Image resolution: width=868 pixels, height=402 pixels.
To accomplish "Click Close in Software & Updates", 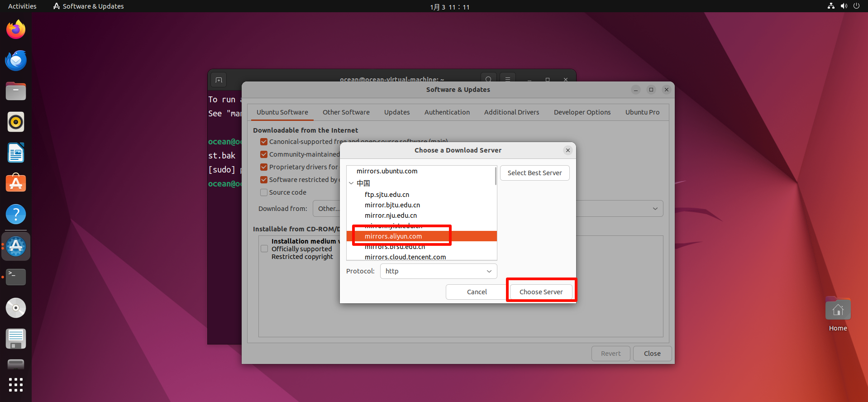I will (x=652, y=354).
